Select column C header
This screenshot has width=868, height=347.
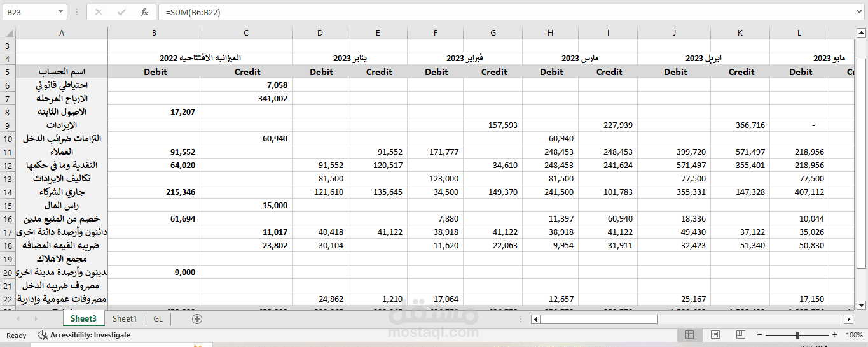pyautogui.click(x=246, y=32)
